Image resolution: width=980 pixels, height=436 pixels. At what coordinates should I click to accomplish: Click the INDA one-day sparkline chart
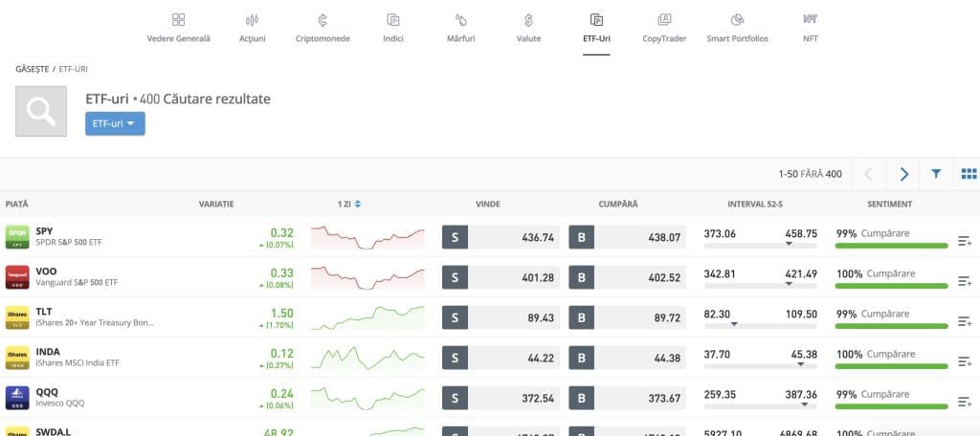[367, 358]
